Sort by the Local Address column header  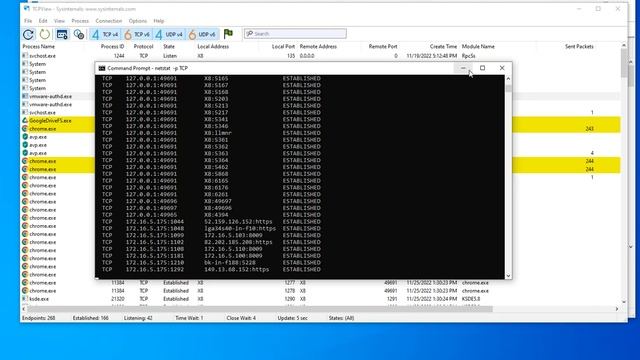coord(213,47)
